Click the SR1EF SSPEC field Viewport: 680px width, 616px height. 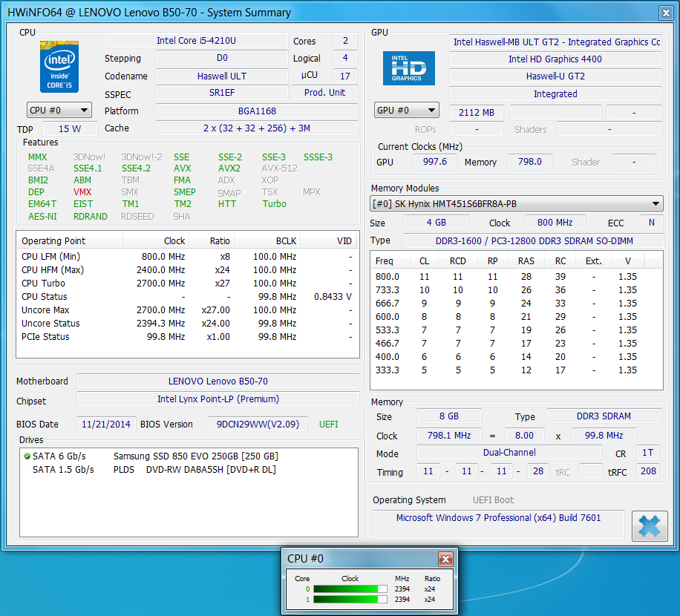(222, 93)
